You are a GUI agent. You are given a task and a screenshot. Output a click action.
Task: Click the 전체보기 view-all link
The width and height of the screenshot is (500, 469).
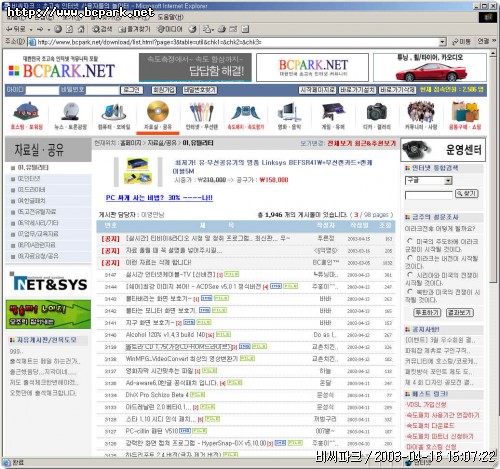339,143
